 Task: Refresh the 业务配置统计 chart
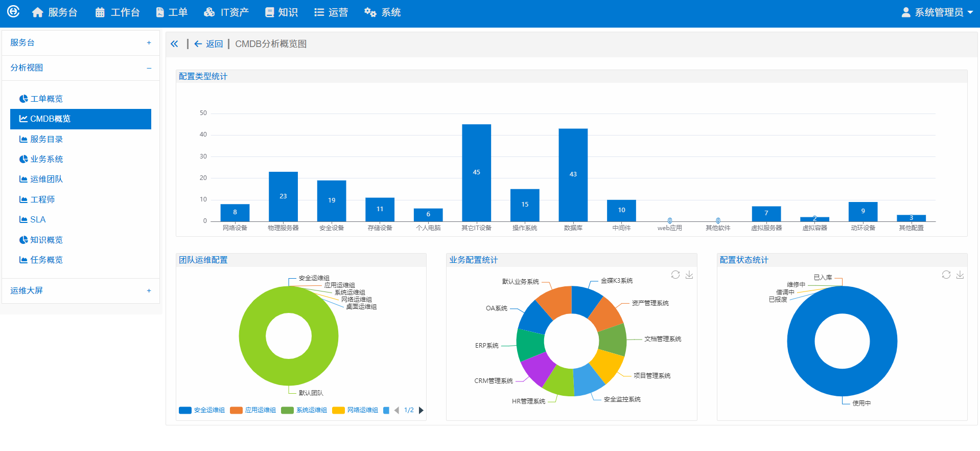coord(675,275)
